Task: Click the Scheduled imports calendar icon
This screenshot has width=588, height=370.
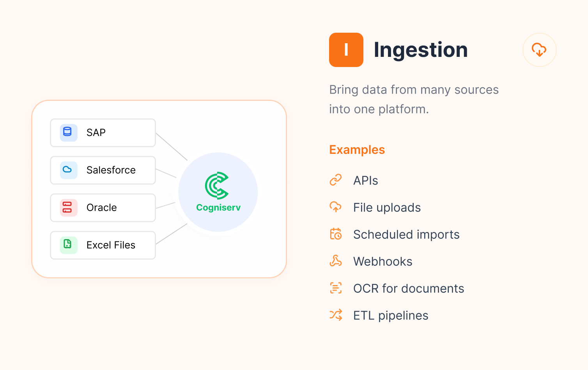Action: pyautogui.click(x=336, y=234)
